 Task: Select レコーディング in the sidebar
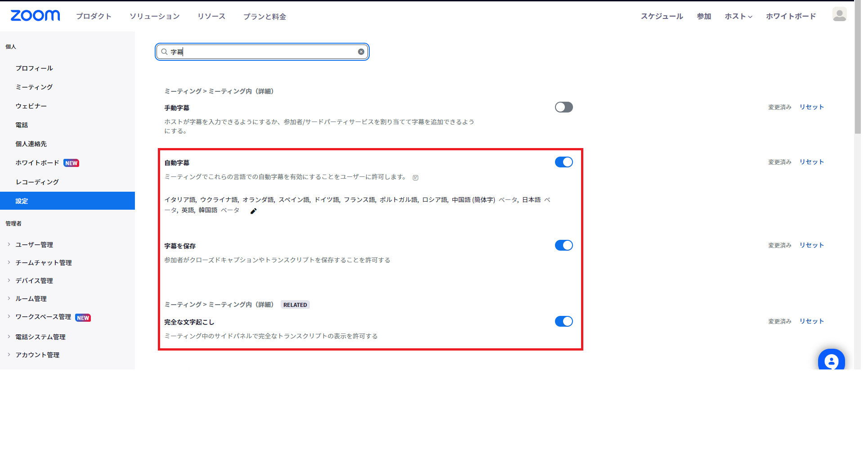coord(37,182)
